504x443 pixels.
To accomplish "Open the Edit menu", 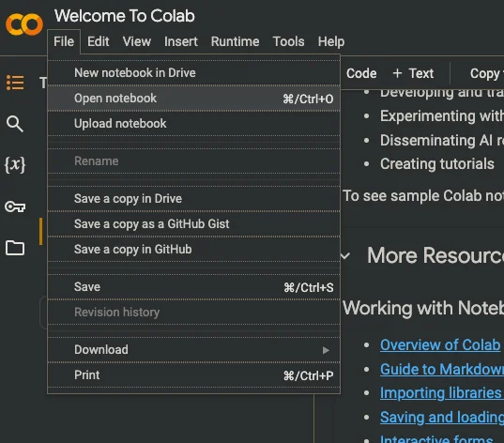I will 98,41.
